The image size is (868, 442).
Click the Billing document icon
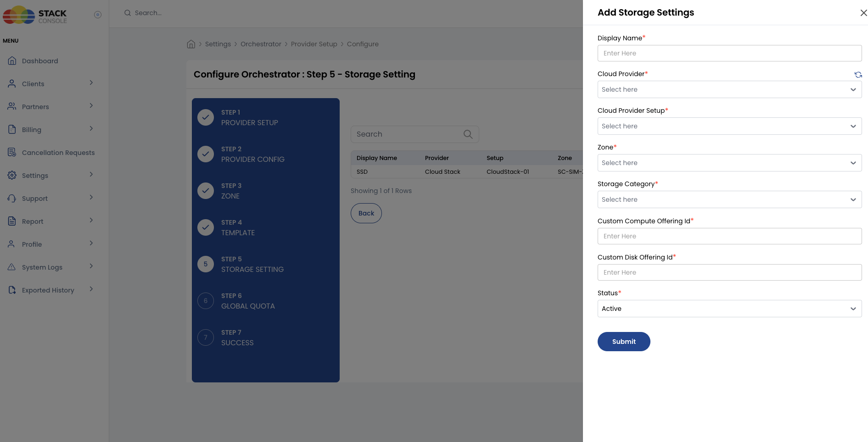pyautogui.click(x=12, y=129)
